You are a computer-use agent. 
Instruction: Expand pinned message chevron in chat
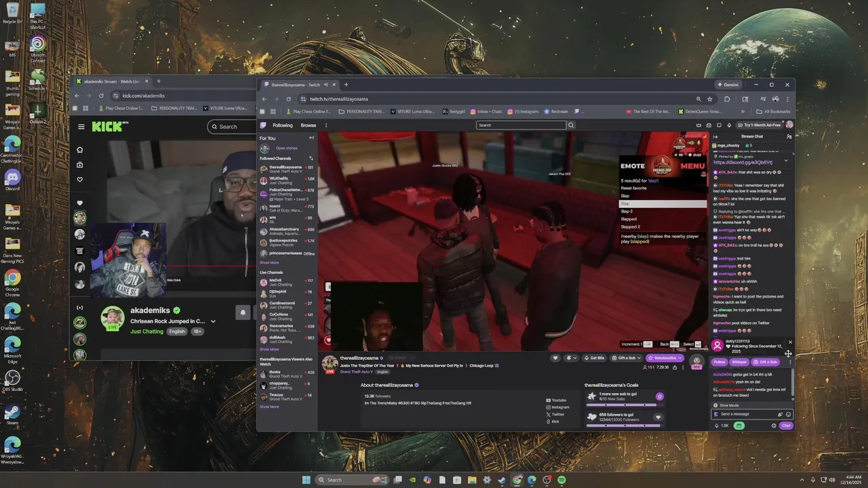[786, 161]
